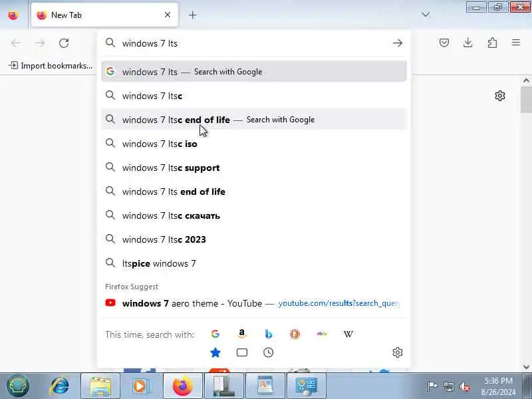Open the Windows Start button
The width and height of the screenshot is (532, 399).
[18, 386]
